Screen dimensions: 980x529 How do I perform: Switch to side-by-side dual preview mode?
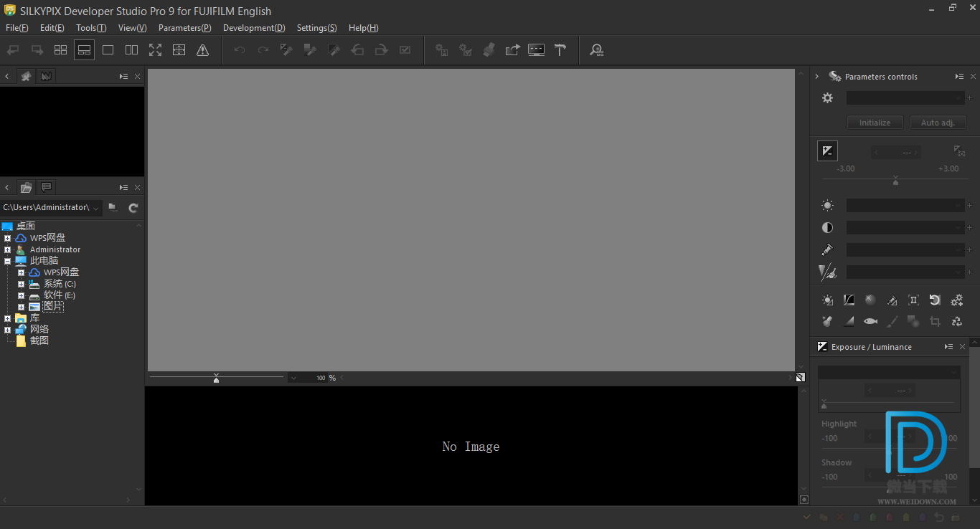(131, 50)
